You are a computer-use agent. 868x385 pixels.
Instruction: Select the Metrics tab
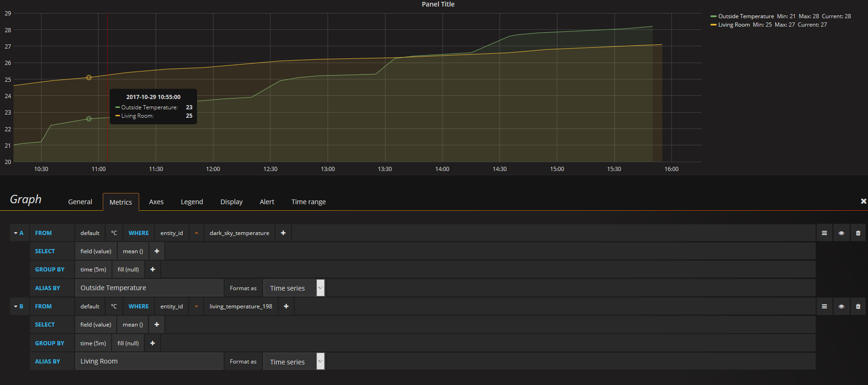pos(121,202)
